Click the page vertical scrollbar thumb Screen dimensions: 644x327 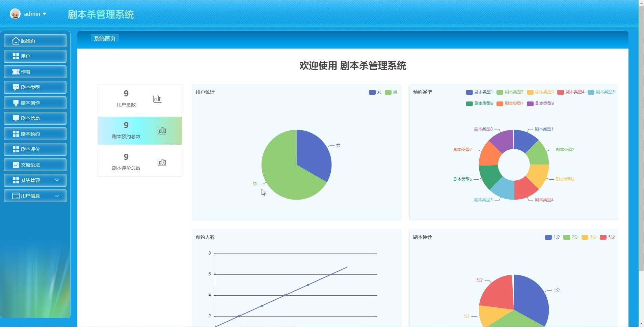[x=641, y=138]
